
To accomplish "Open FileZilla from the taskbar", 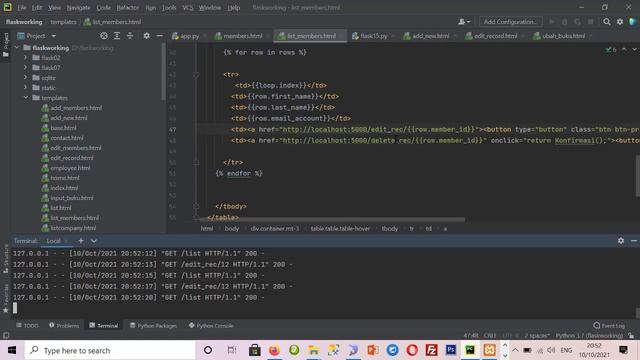I will click(x=431, y=350).
